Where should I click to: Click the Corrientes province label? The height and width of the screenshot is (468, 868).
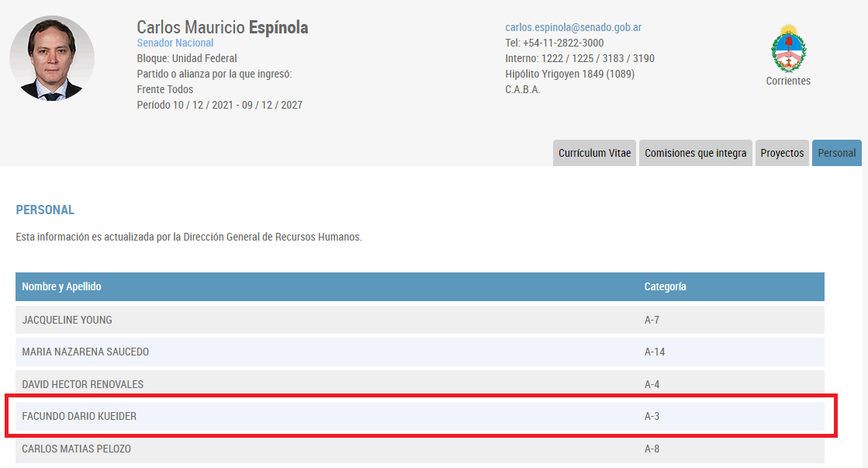coord(788,81)
